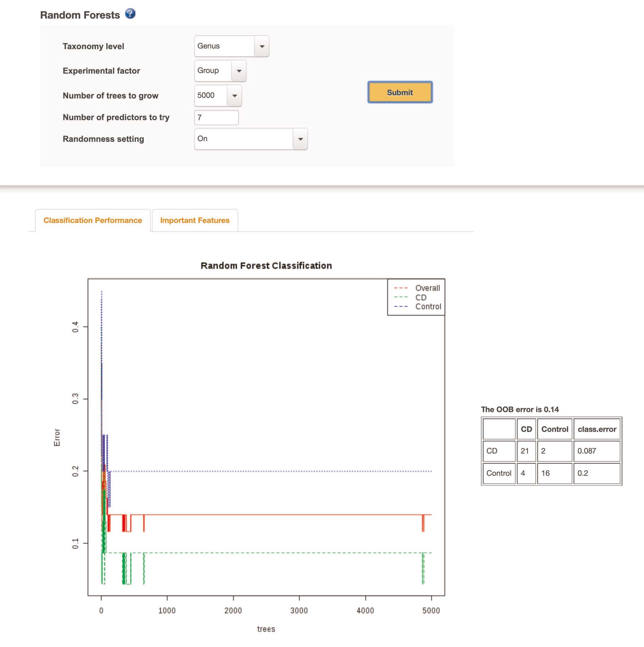Click the 5000 tick label on x-axis

coord(431,611)
